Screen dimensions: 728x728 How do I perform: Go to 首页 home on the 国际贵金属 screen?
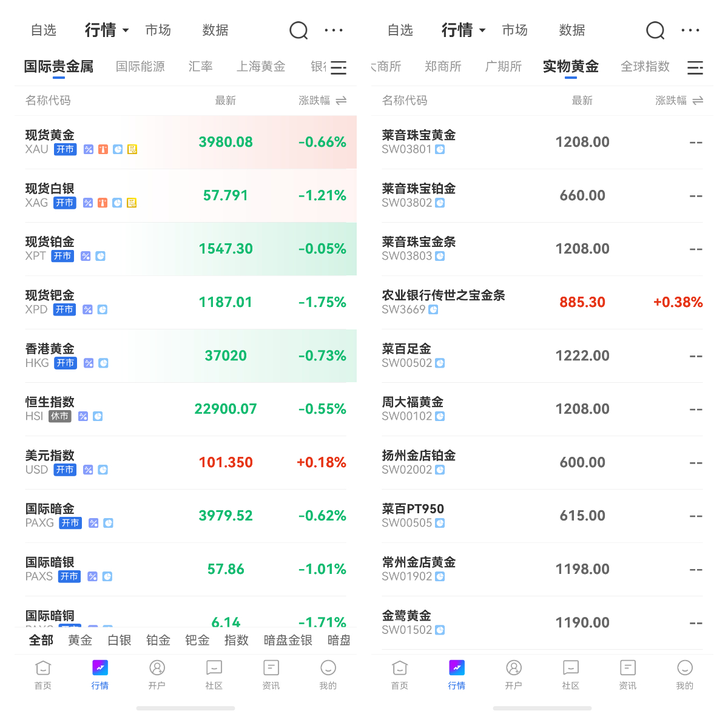click(x=43, y=675)
